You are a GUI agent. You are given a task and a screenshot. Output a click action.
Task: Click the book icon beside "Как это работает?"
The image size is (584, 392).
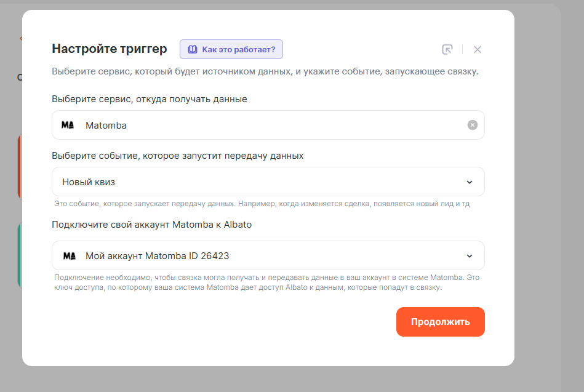click(193, 49)
